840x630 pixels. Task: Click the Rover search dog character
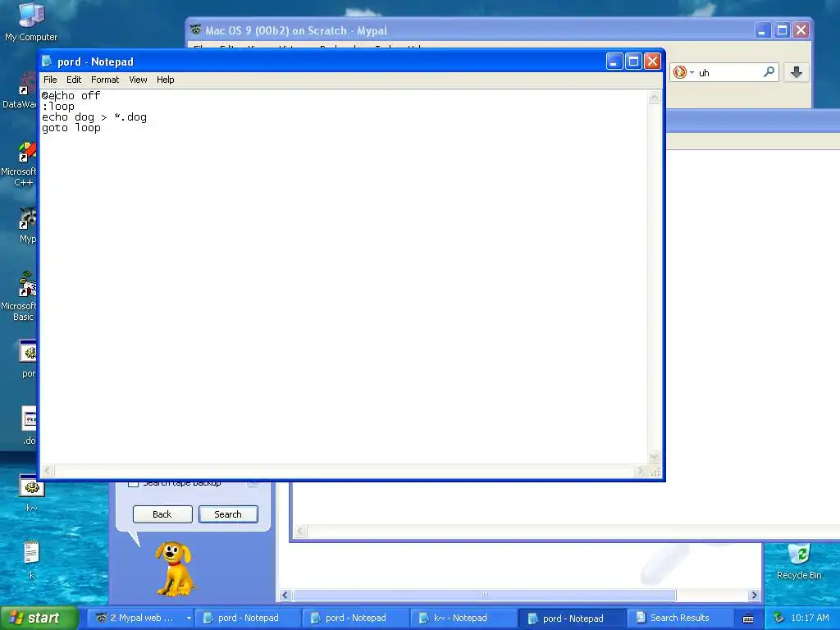174,569
